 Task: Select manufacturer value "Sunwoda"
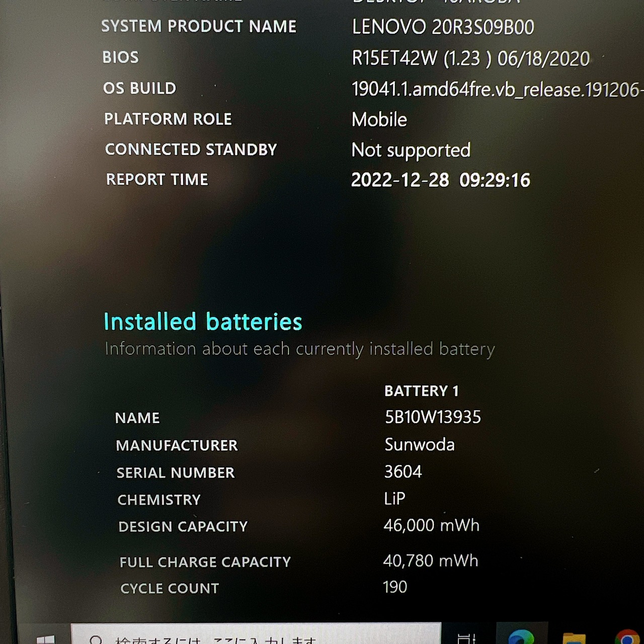(x=420, y=444)
